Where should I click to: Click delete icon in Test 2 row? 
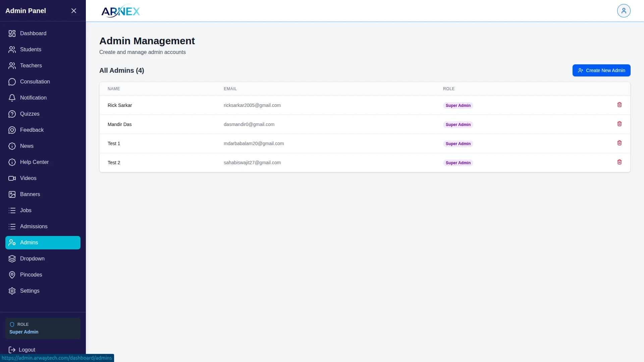point(619,162)
